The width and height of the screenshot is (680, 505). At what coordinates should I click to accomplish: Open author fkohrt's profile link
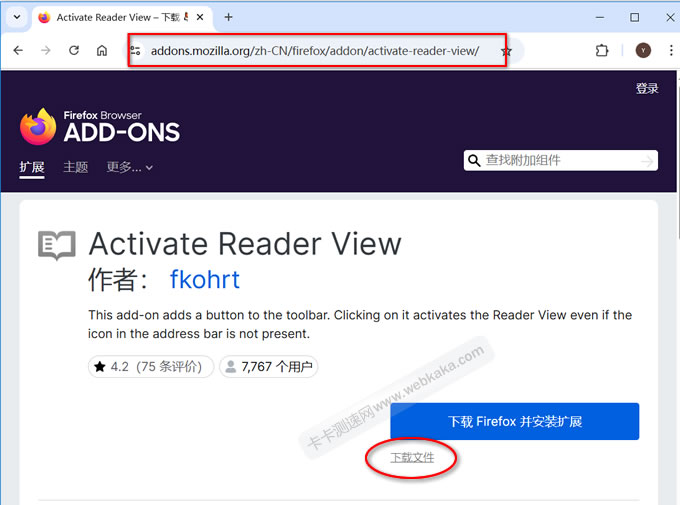pos(205,279)
